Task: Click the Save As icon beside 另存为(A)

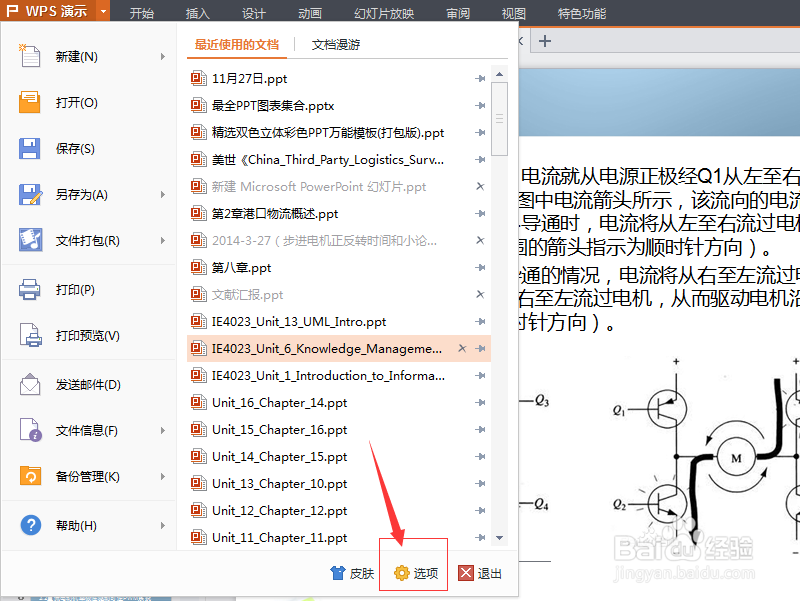Action: click(x=30, y=194)
